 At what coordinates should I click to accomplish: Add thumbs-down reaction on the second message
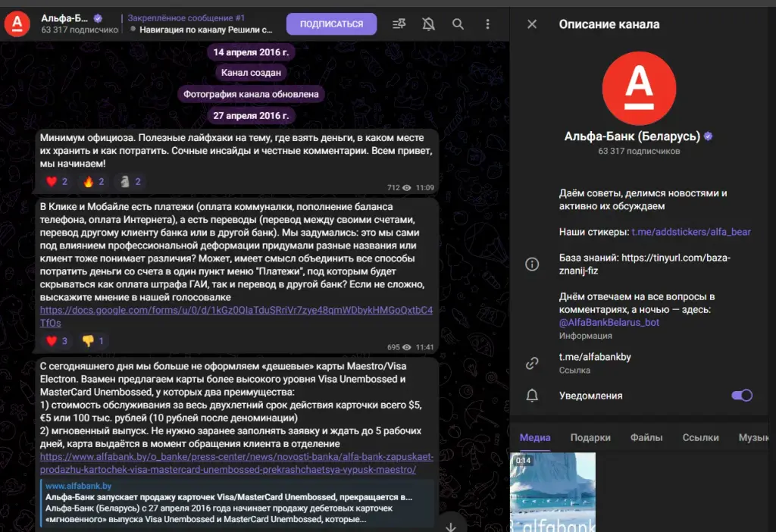click(x=94, y=341)
